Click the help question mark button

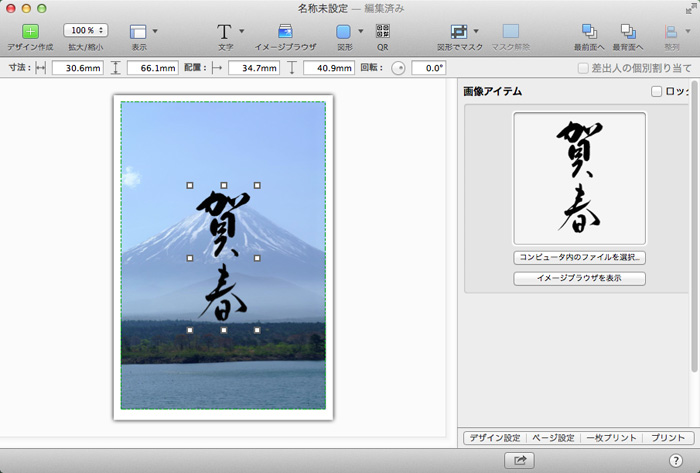(675, 459)
